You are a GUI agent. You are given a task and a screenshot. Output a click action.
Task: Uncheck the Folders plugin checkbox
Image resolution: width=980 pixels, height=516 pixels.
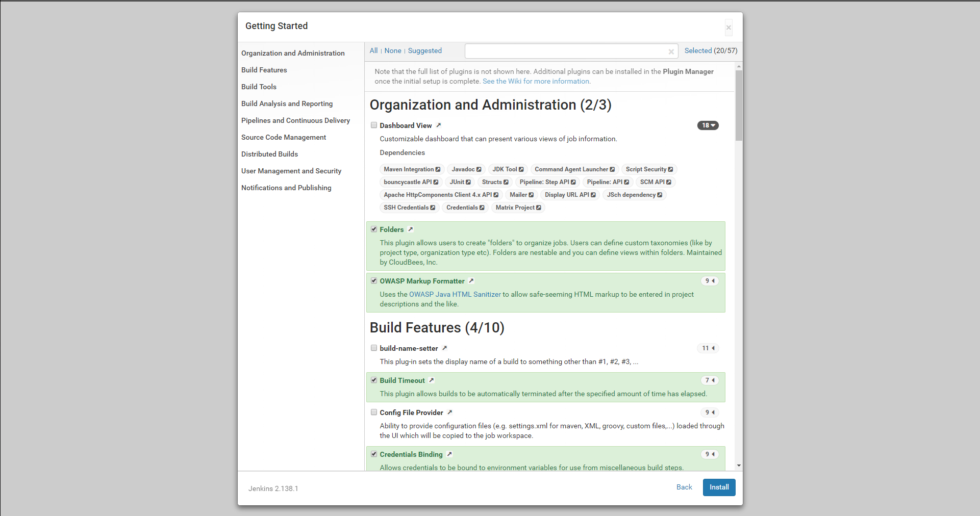pos(374,229)
